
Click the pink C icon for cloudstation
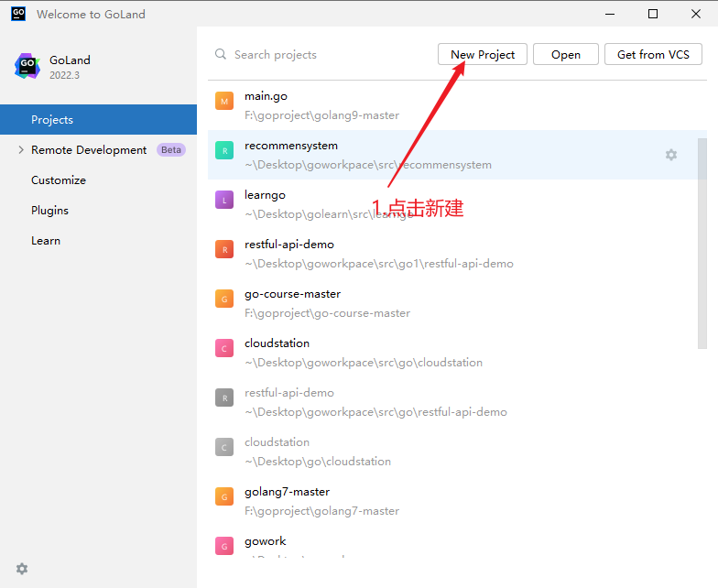tap(224, 348)
